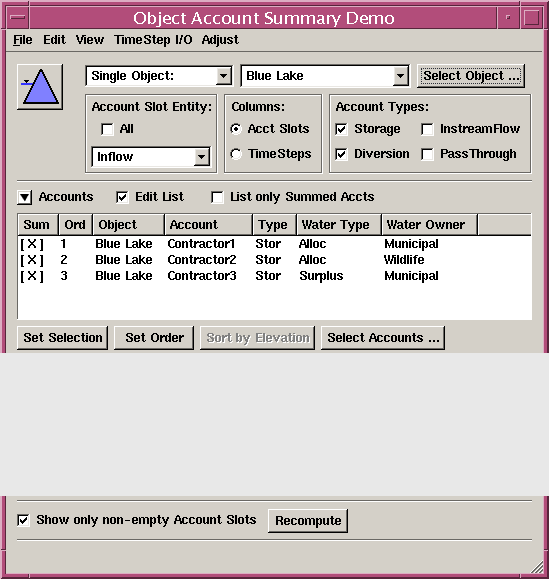Expand the Inflow slot entity dropdown
Viewport: 549px width, 579px height.
point(151,157)
